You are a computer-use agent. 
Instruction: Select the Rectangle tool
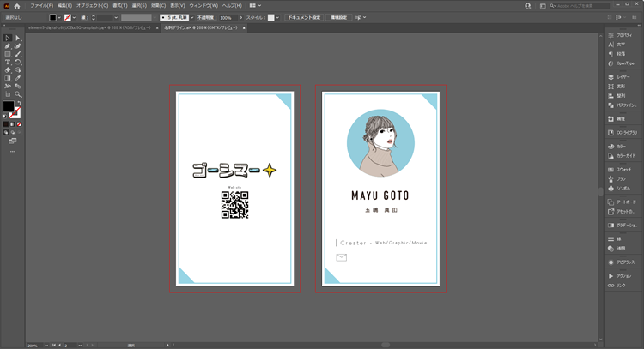8,54
